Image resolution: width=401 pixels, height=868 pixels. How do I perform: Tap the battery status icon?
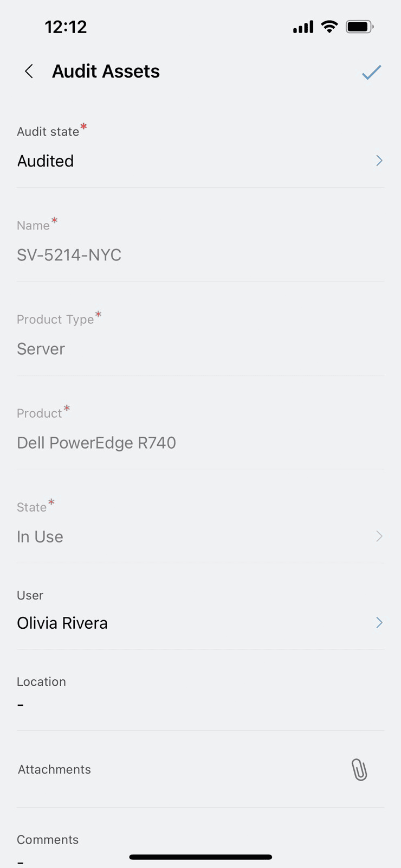tap(359, 27)
